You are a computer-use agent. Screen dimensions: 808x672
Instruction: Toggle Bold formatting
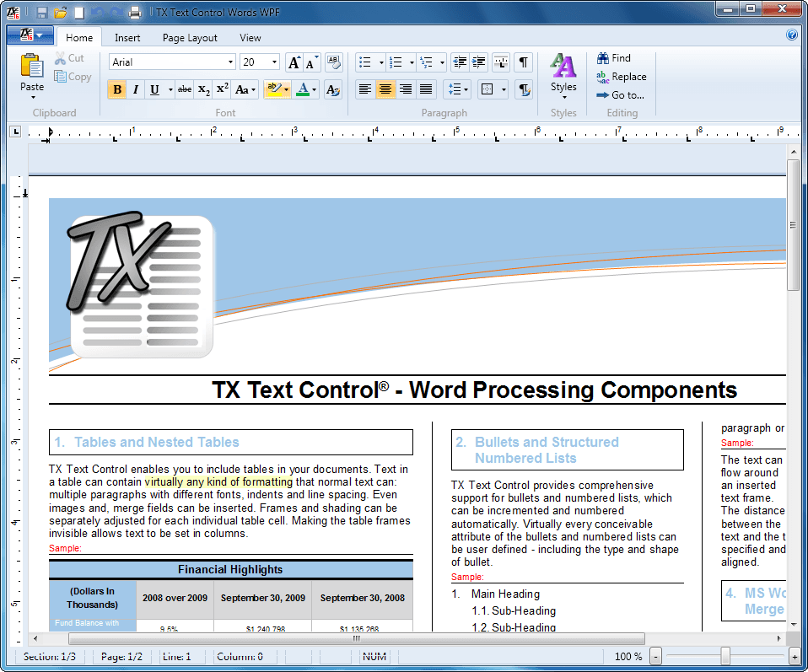click(x=117, y=89)
